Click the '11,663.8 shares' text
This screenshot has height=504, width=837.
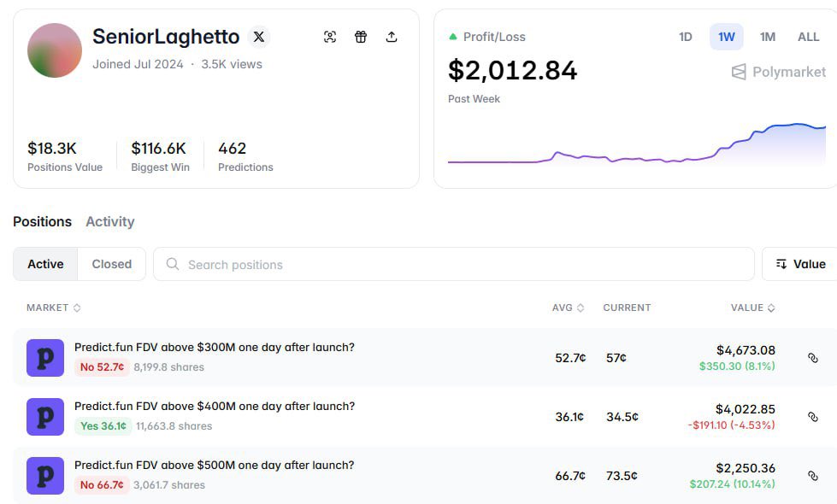[174, 426]
